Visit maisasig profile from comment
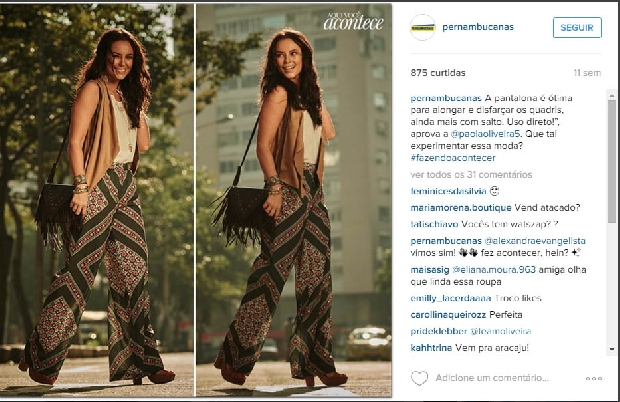 tap(430, 270)
